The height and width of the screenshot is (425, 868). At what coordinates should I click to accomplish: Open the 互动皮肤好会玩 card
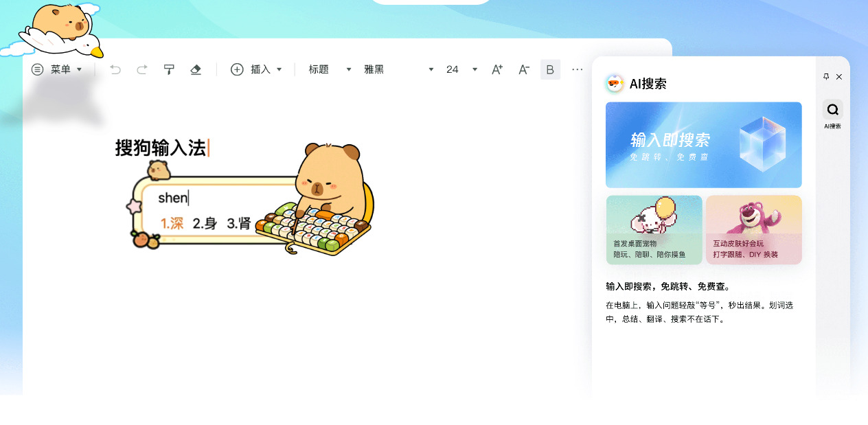pyautogui.click(x=754, y=230)
